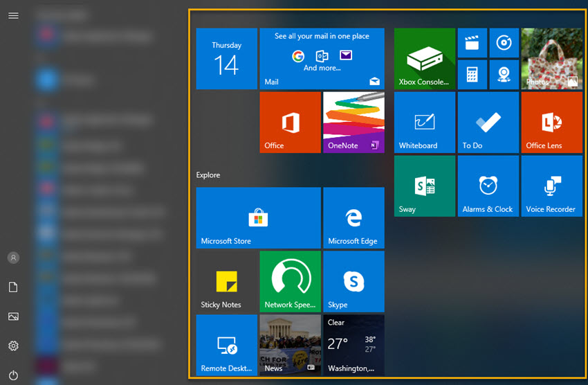Open the Sticky Notes tile
The width and height of the screenshot is (588, 385).
[x=226, y=281]
